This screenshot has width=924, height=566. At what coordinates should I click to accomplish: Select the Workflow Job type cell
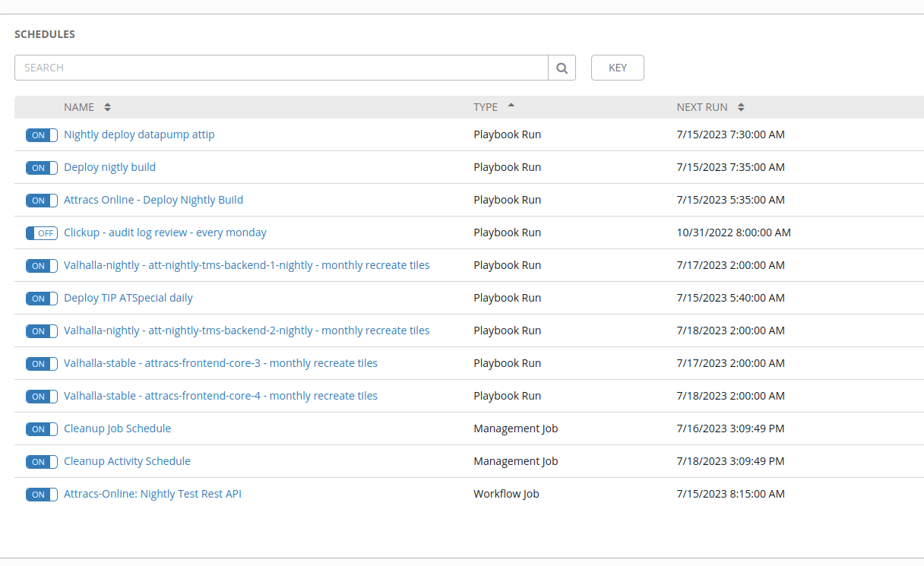coord(506,494)
